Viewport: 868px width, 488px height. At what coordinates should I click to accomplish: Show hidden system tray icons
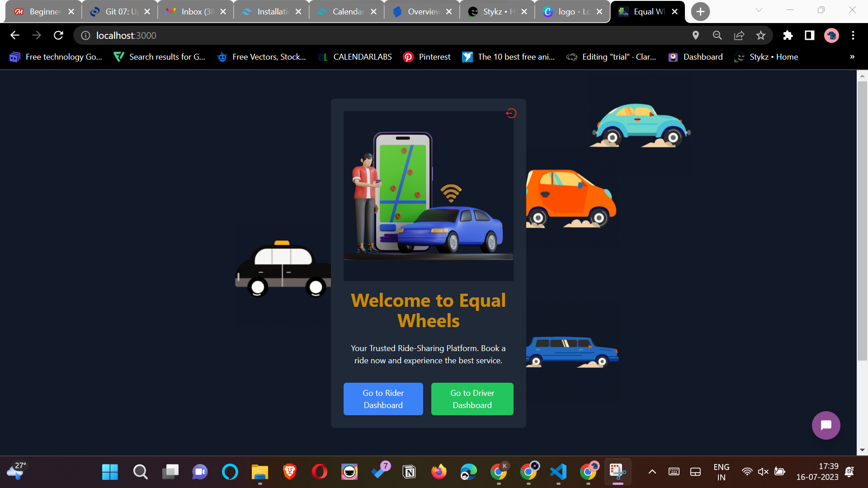tap(652, 472)
